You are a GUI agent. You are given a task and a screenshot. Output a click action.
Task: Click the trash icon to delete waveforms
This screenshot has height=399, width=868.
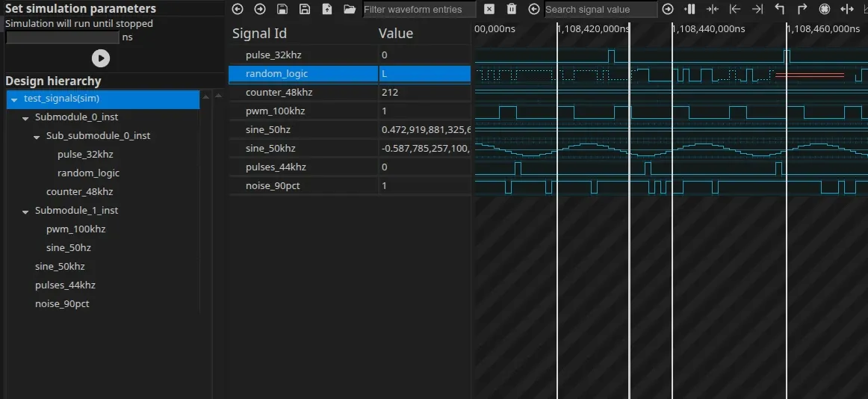(512, 9)
